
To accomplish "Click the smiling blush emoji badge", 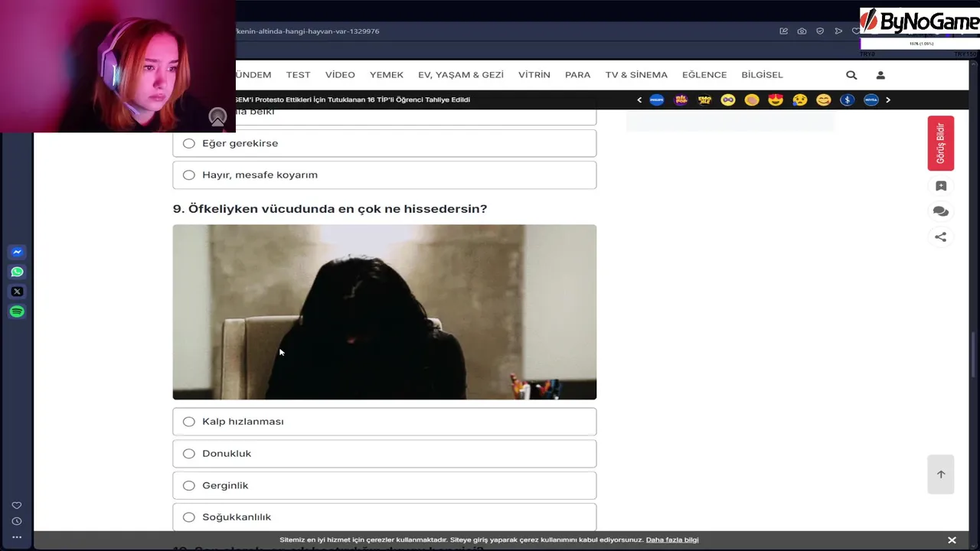I will pyautogui.click(x=823, y=99).
